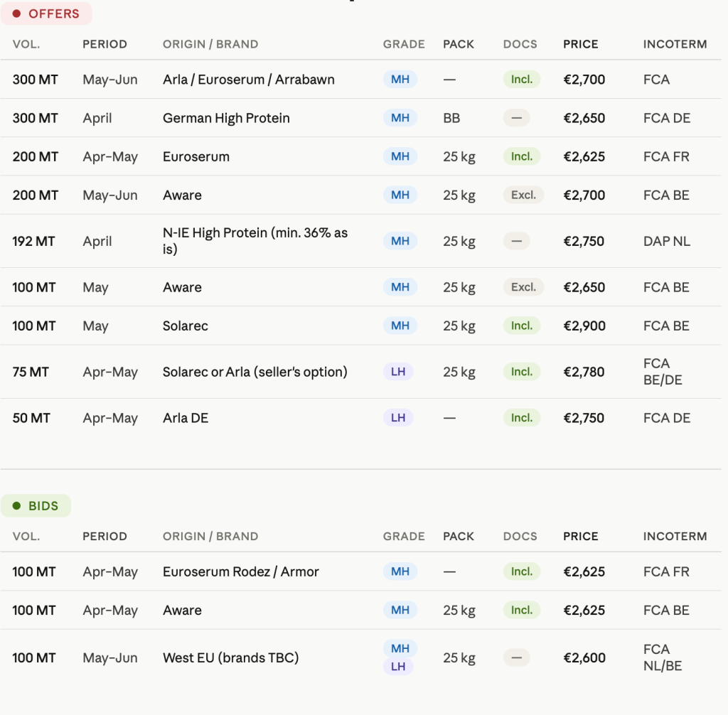Click the MH tag on West EU bid
Image resolution: width=728 pixels, height=715 pixels.
coord(400,649)
